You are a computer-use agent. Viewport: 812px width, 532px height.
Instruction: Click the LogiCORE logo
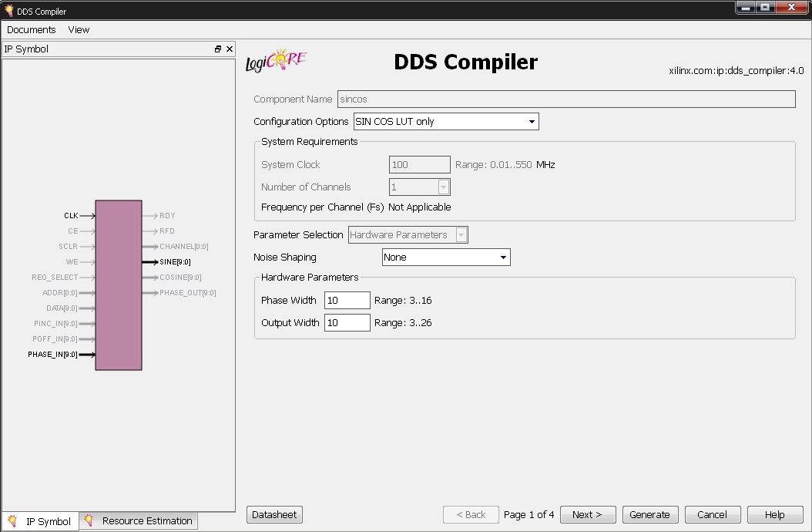pos(276,62)
